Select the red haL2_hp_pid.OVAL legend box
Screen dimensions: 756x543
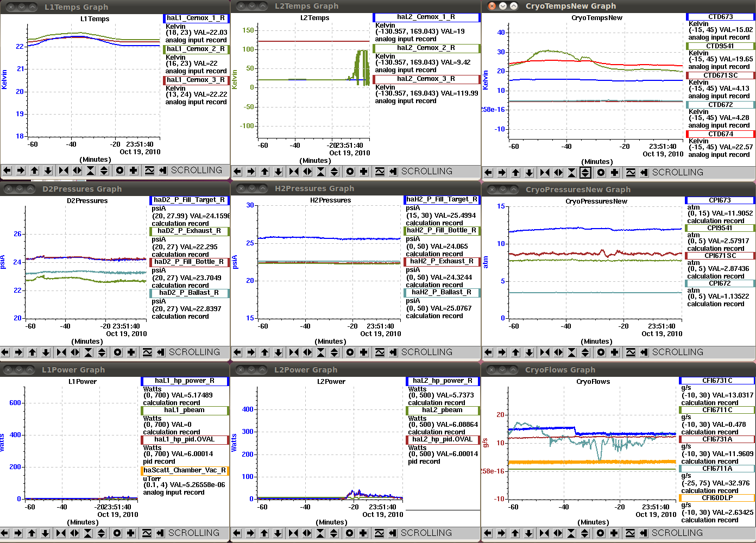pos(443,439)
